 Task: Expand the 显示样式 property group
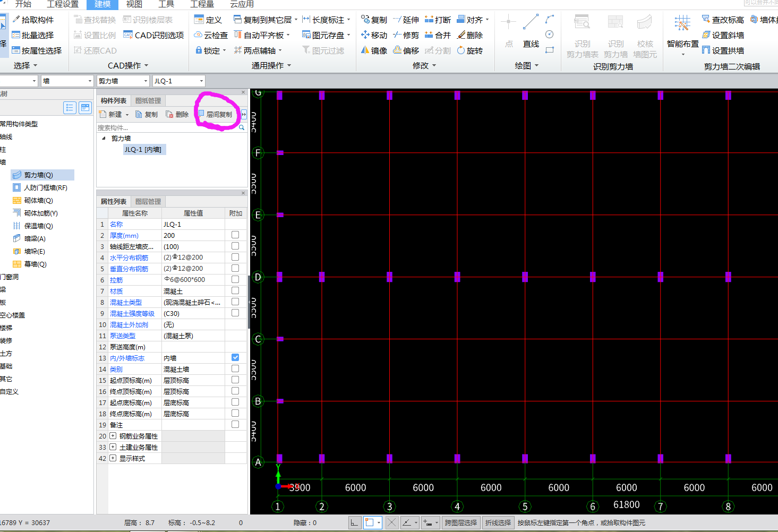click(x=113, y=458)
